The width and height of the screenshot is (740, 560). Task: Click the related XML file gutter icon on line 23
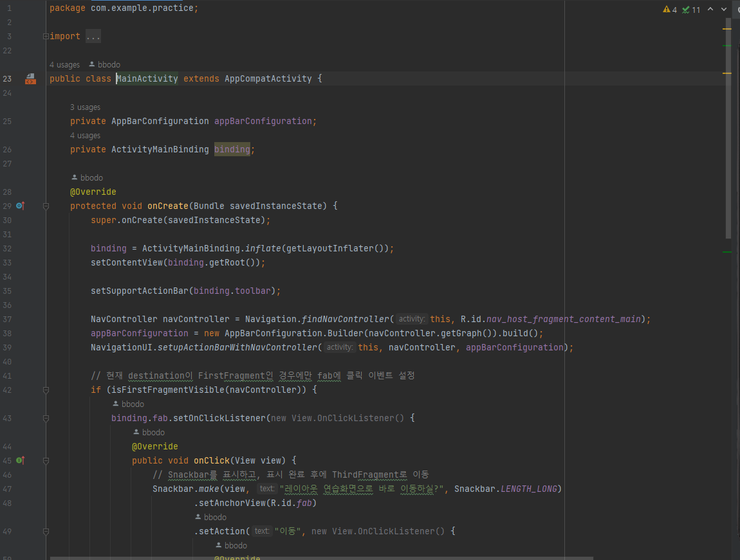(x=30, y=78)
